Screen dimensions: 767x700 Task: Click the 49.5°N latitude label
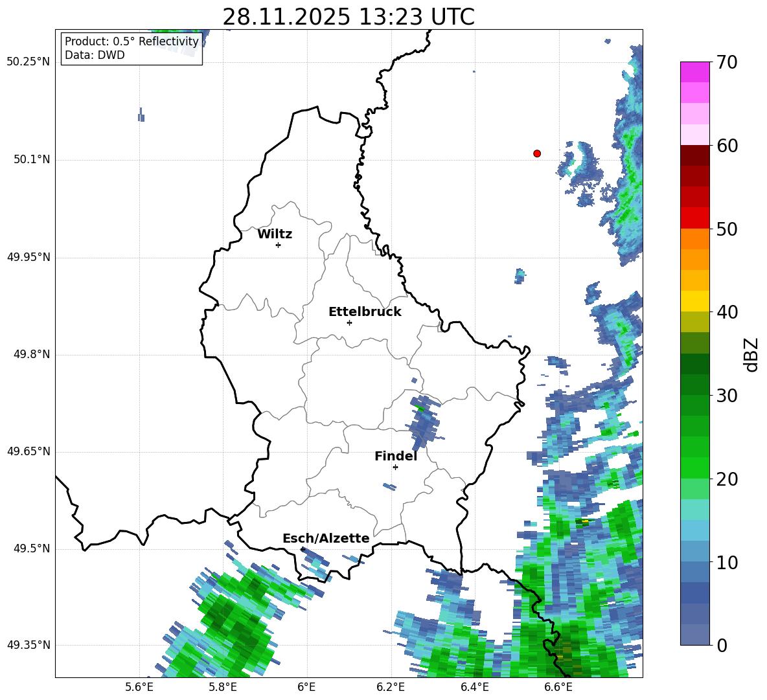pos(31,548)
